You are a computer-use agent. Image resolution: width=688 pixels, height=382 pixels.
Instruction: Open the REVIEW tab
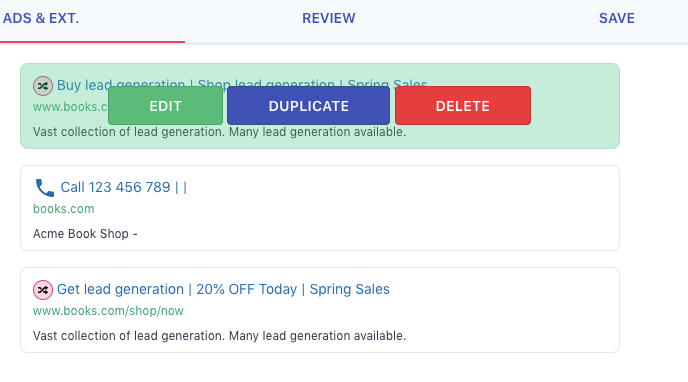(329, 18)
